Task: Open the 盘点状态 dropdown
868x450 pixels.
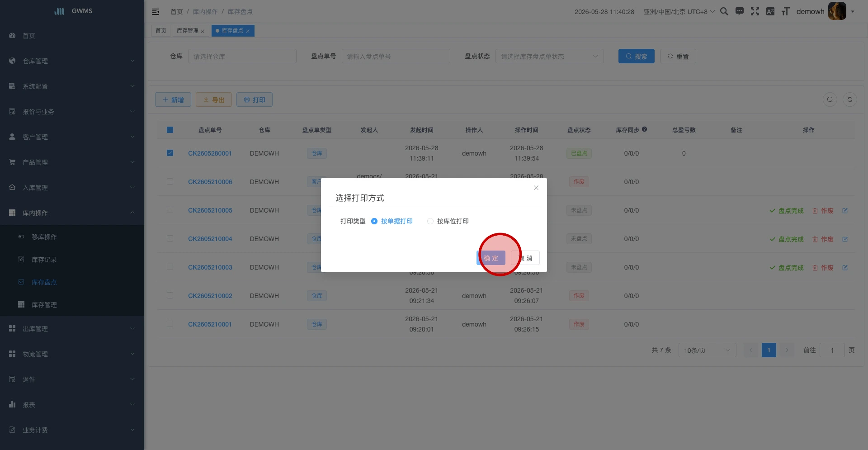Action: (549, 56)
